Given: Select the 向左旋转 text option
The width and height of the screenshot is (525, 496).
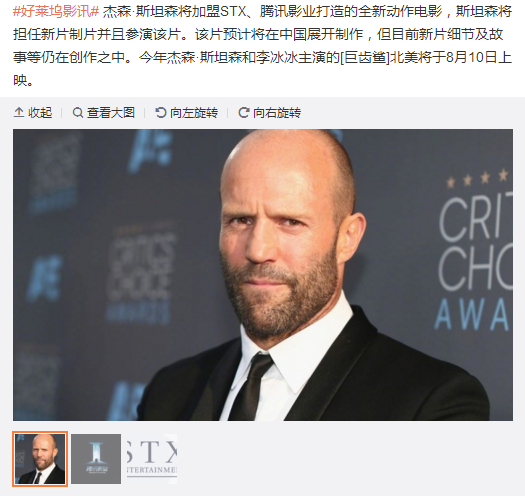Looking at the screenshot, I should pos(194,113).
